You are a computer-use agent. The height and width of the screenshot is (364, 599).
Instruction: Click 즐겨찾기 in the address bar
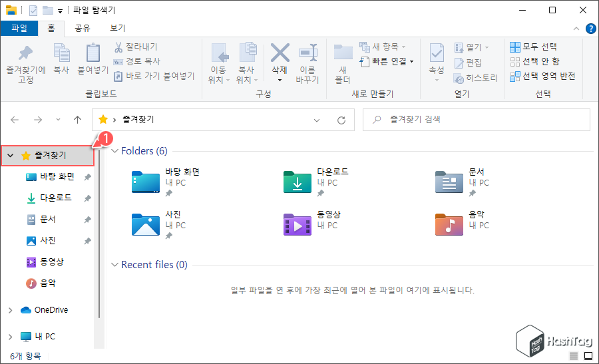(138, 120)
